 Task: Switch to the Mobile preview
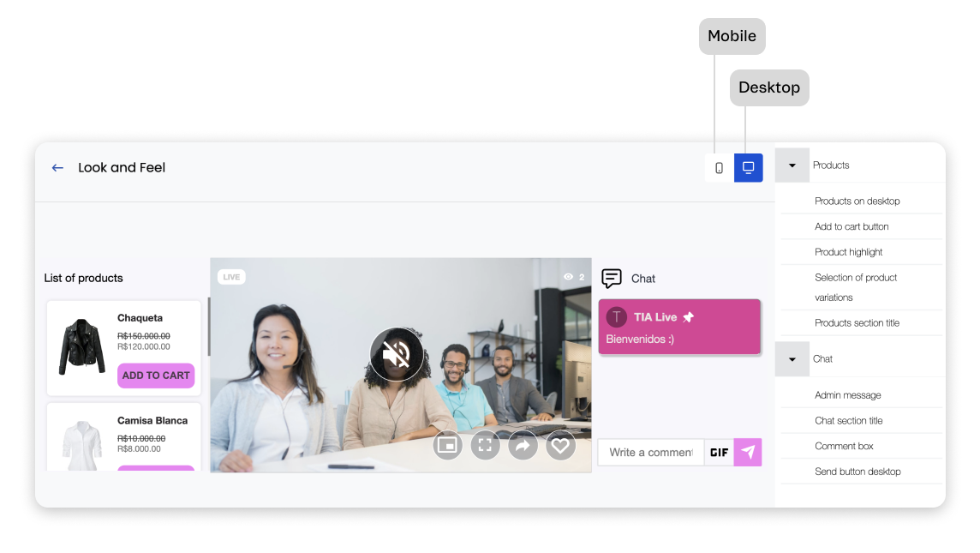pyautogui.click(x=719, y=168)
